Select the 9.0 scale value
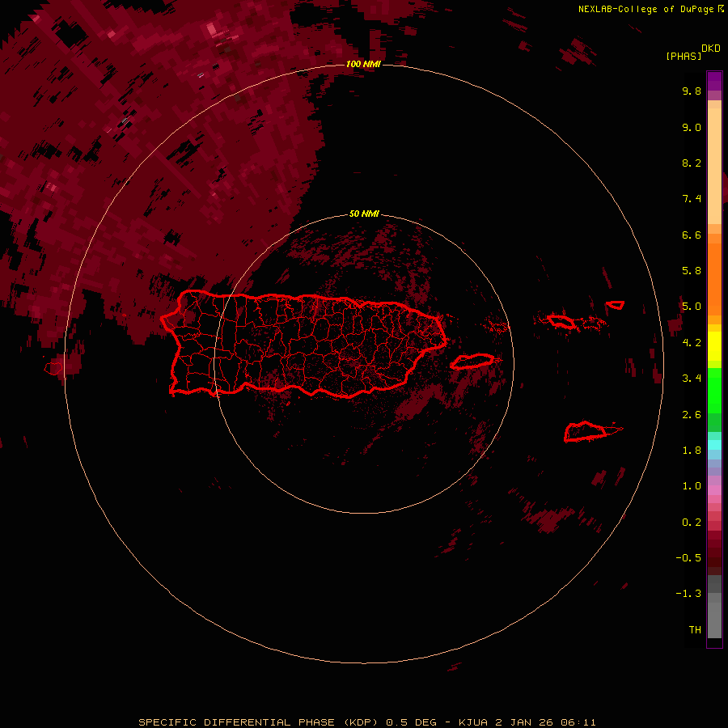This screenshot has width=728, height=728. coord(692,127)
